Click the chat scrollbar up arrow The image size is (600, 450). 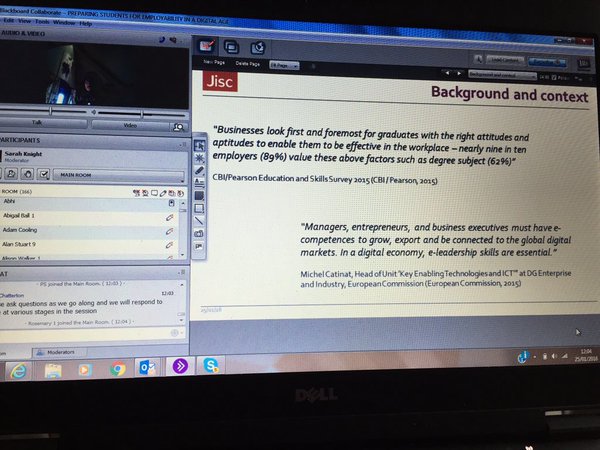click(x=182, y=285)
